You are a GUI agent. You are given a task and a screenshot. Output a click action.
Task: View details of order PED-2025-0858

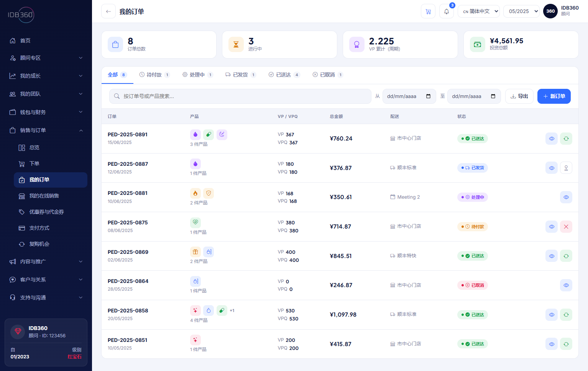click(552, 315)
